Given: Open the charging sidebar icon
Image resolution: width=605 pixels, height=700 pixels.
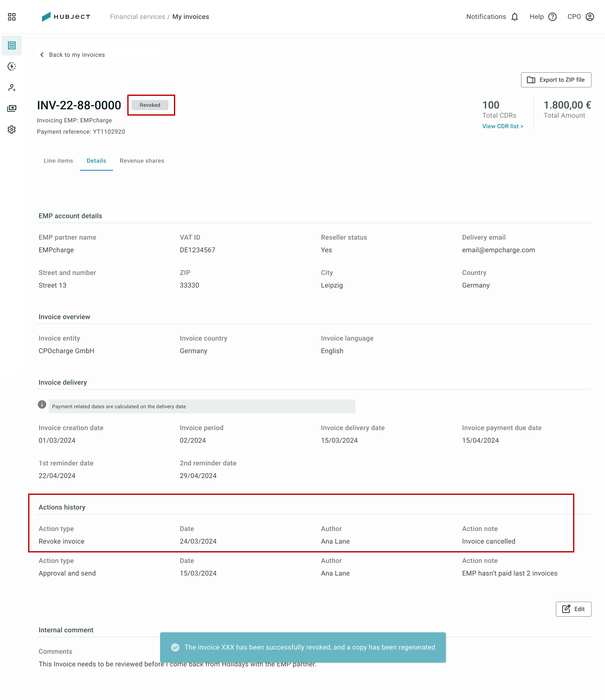Looking at the screenshot, I should coord(12,66).
